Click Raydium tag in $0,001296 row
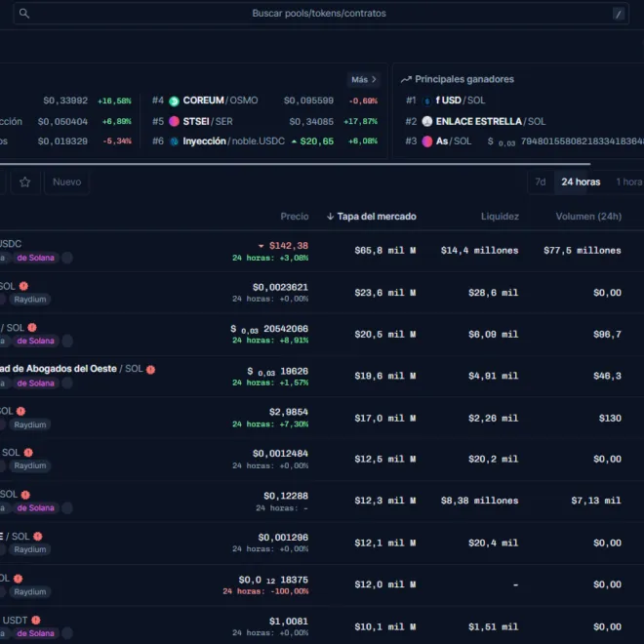The width and height of the screenshot is (644, 644). (30, 549)
